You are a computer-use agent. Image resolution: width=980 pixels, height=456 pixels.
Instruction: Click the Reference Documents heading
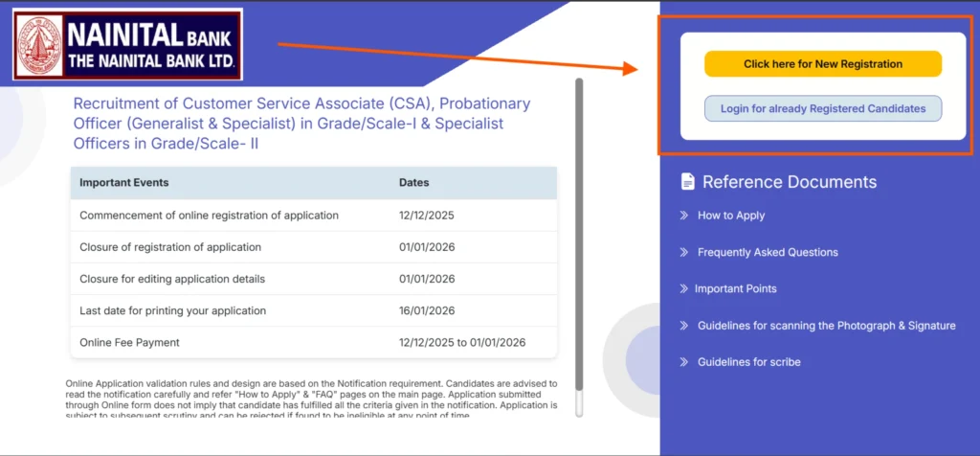(789, 182)
